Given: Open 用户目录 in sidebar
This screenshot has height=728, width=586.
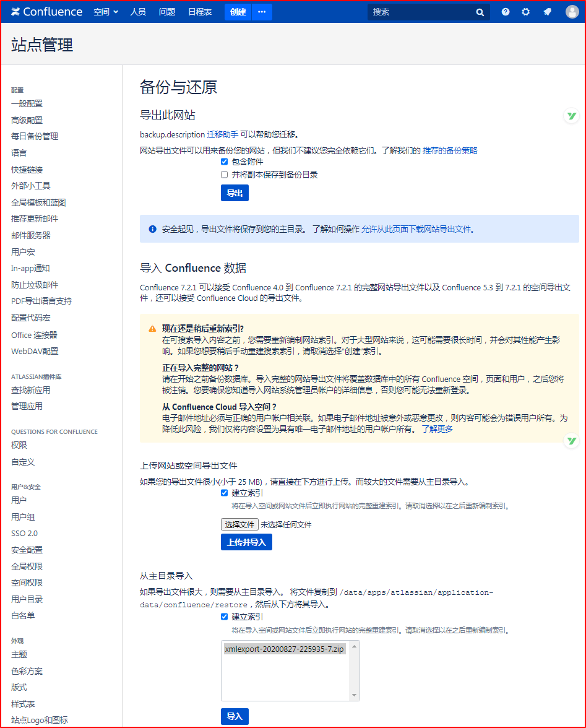Looking at the screenshot, I should click(x=27, y=599).
